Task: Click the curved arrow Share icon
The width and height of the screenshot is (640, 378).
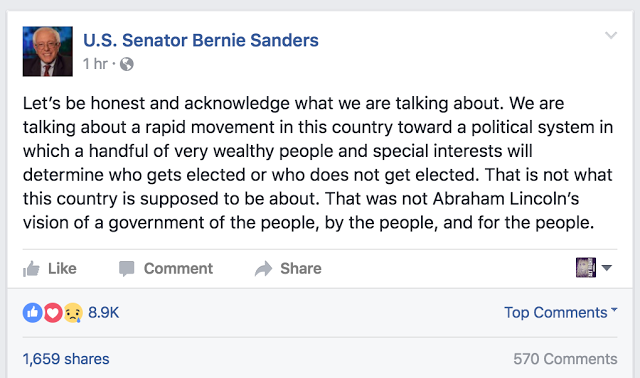Action: tap(263, 269)
